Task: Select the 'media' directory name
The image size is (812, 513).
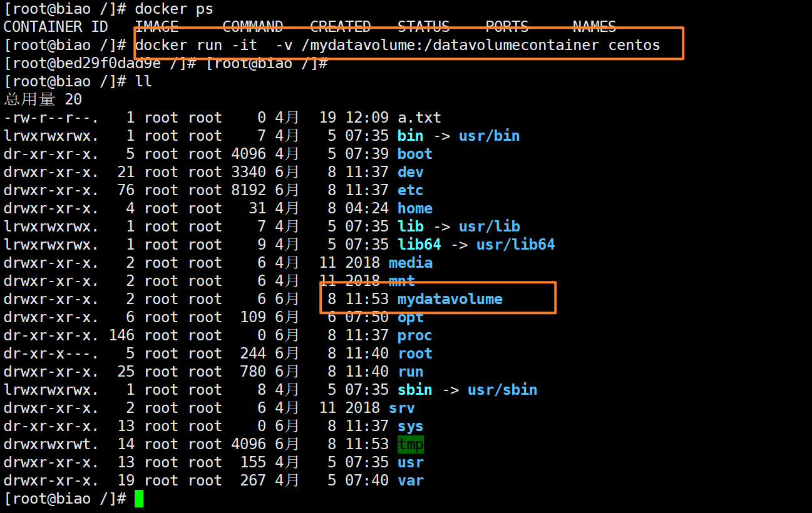Action: [x=411, y=263]
